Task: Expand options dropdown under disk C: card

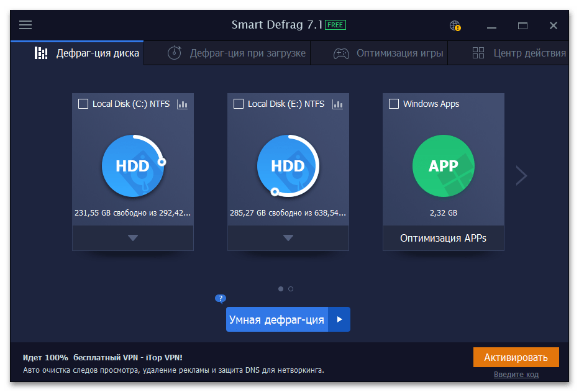Action: [133, 238]
